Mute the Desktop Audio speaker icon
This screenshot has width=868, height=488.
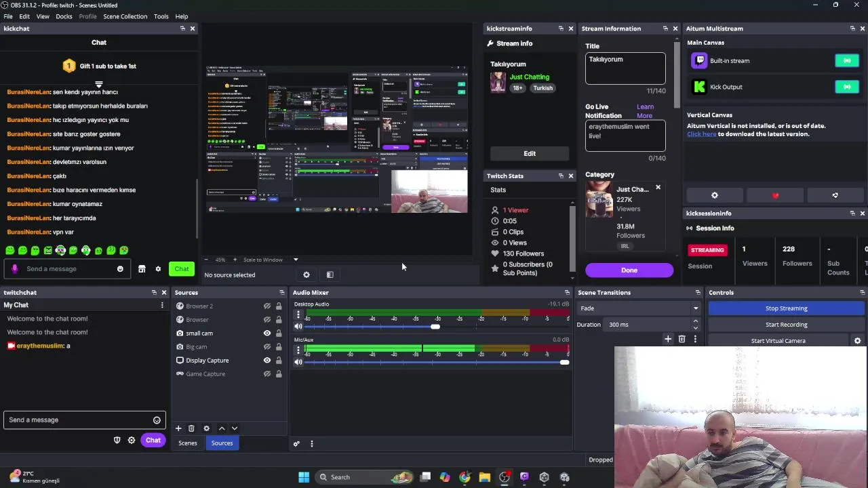298,327
